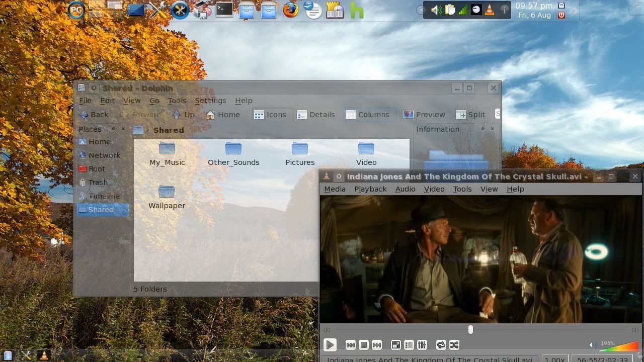Click the system tray volume icon

click(436, 10)
